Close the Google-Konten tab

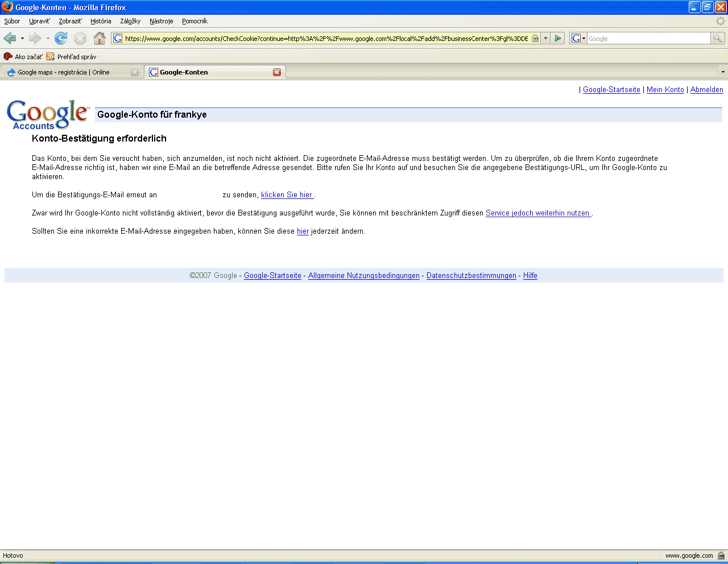pyautogui.click(x=277, y=72)
